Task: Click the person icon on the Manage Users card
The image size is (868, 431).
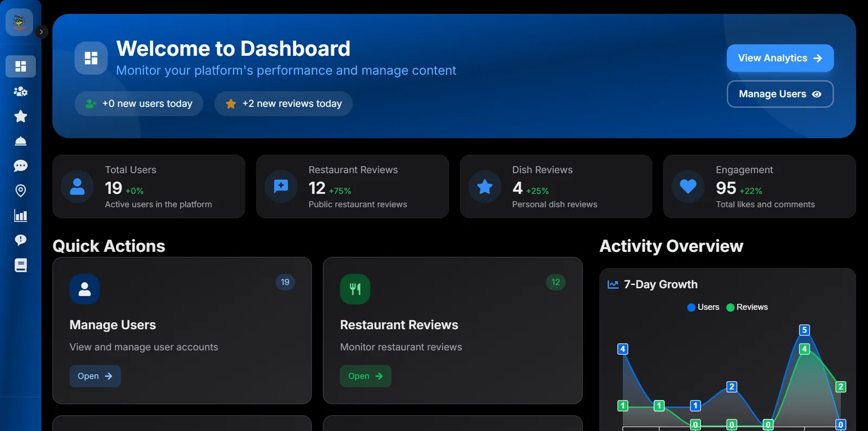Action: point(85,289)
